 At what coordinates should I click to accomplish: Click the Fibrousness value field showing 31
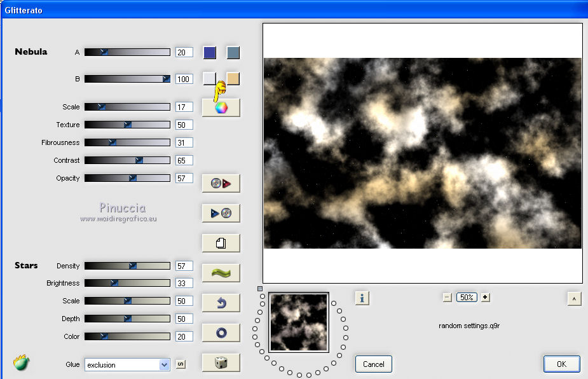(184, 142)
